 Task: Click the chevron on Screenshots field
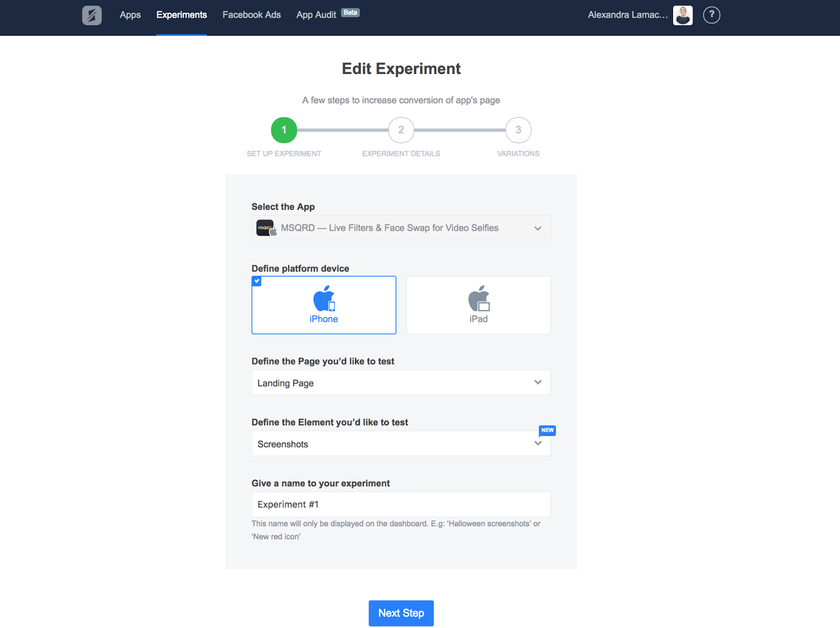pyautogui.click(x=538, y=443)
